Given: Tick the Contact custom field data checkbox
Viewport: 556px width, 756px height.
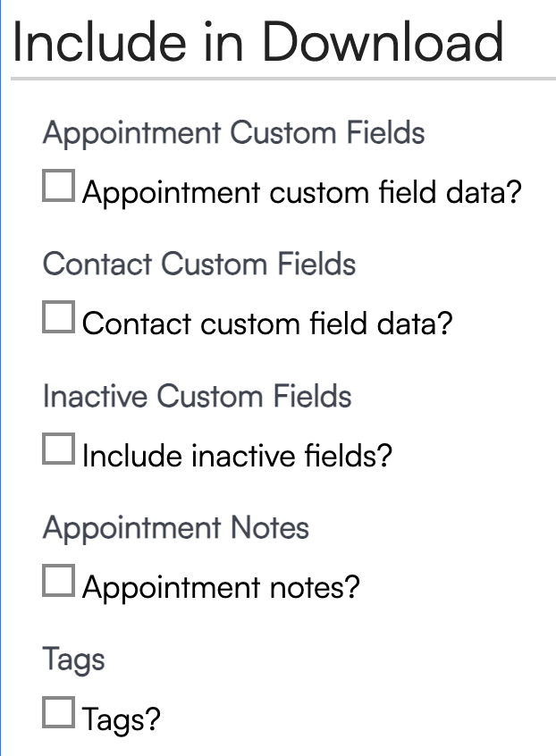Looking at the screenshot, I should 57,319.
